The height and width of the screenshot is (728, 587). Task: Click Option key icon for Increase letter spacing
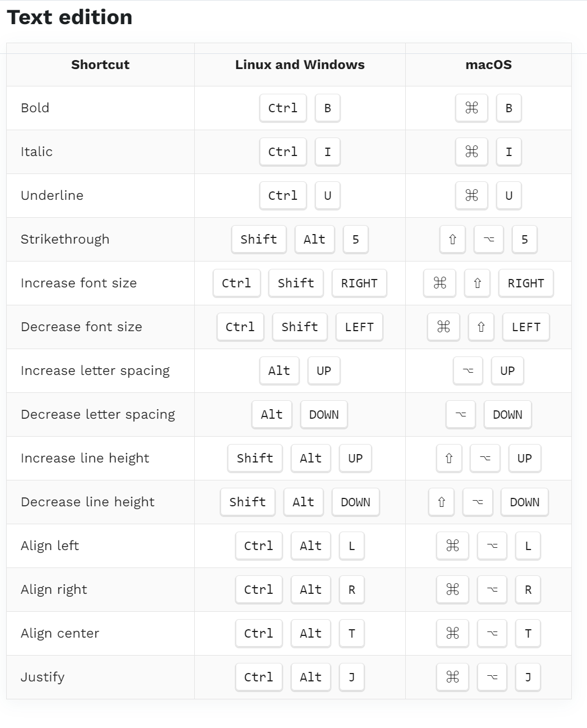(x=468, y=370)
